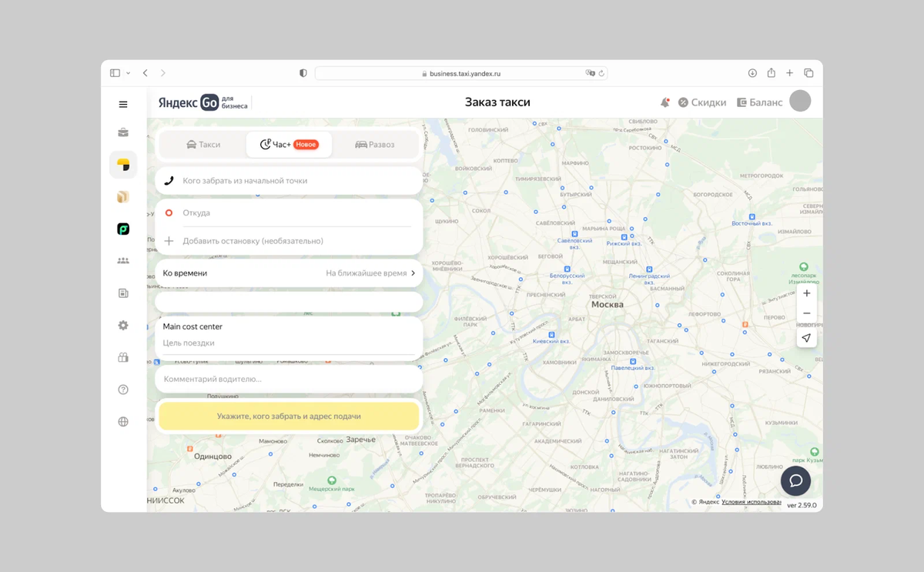Screen dimensions: 924x572
Task: Click the plus icon to add stop
Action: pyautogui.click(x=169, y=241)
